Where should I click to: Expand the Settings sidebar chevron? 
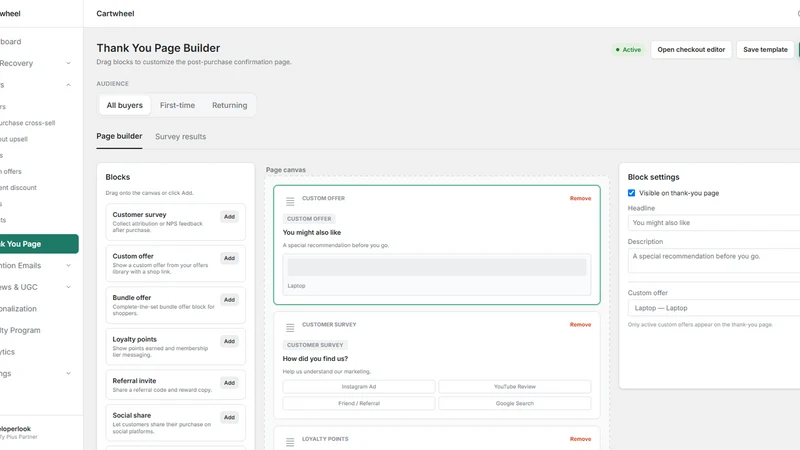pos(68,373)
